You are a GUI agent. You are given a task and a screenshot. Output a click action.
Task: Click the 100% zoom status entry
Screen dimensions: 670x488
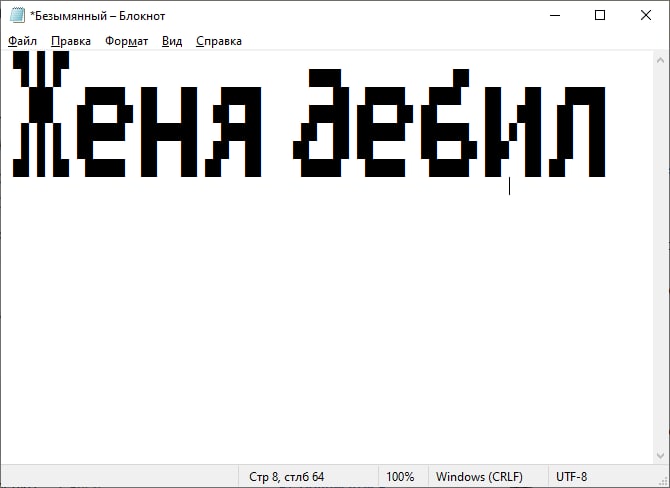(x=400, y=477)
